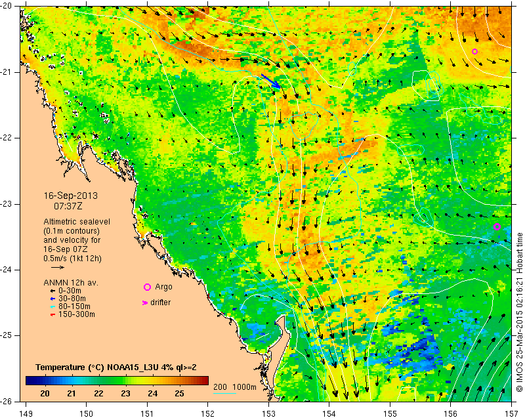Click the 0.5m/s (1kt 12h) text
Viewport: 525px width, 420px height.
(72, 259)
